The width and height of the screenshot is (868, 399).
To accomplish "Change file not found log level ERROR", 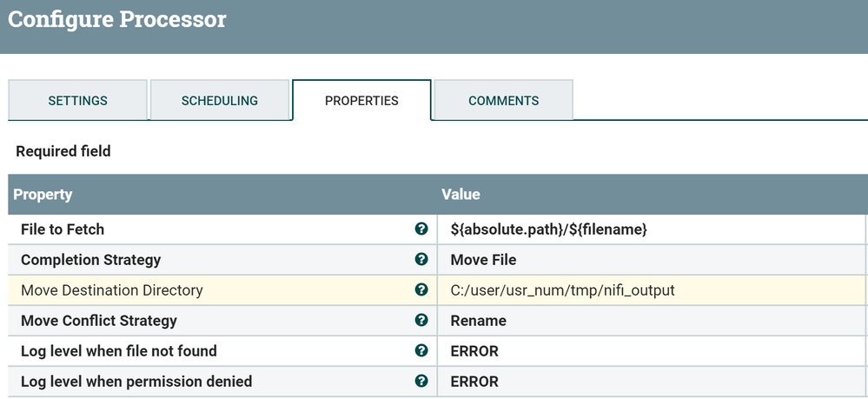I will [474, 351].
